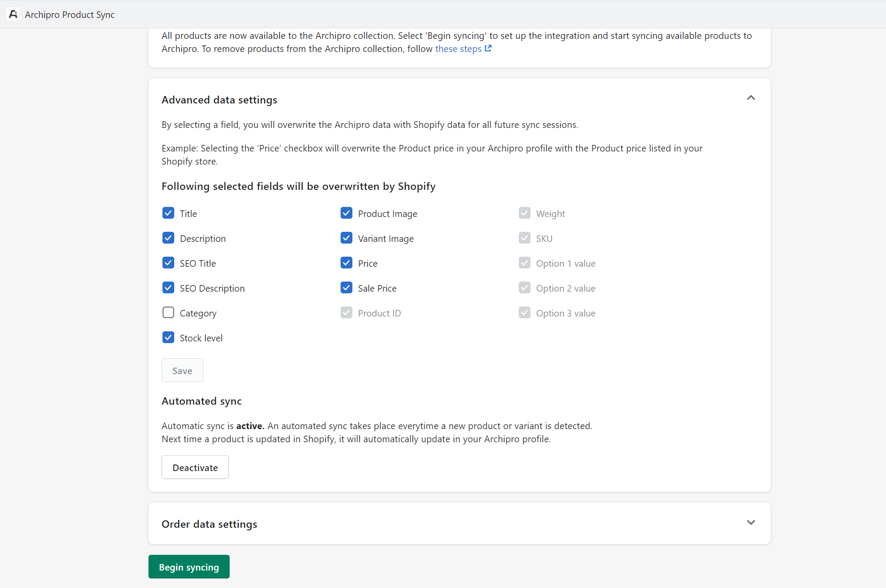This screenshot has width=886, height=588.
Task: Click the disabled Option 3 value checkbox
Action: tap(524, 313)
